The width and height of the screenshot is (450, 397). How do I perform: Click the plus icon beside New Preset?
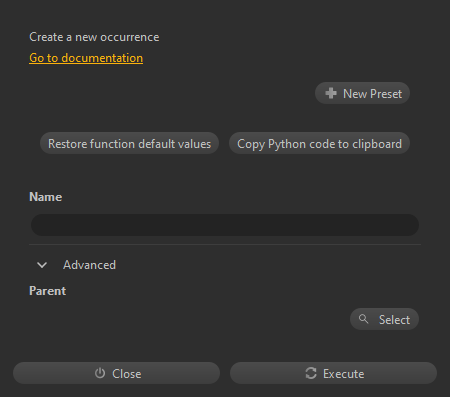click(331, 93)
